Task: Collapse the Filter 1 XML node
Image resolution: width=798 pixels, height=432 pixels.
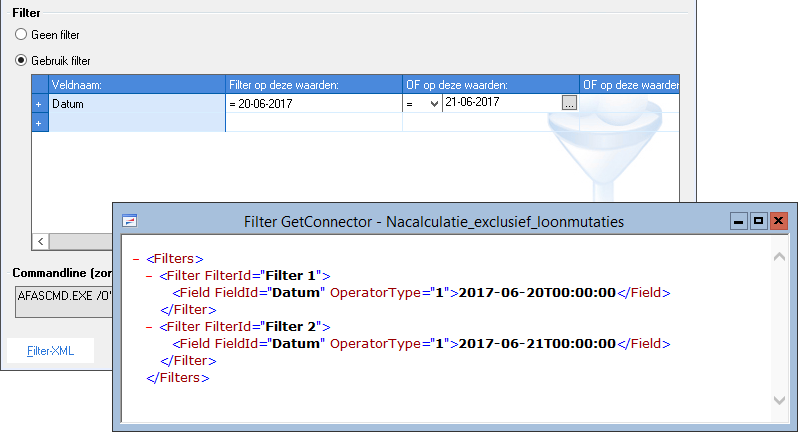Action: click(149, 276)
